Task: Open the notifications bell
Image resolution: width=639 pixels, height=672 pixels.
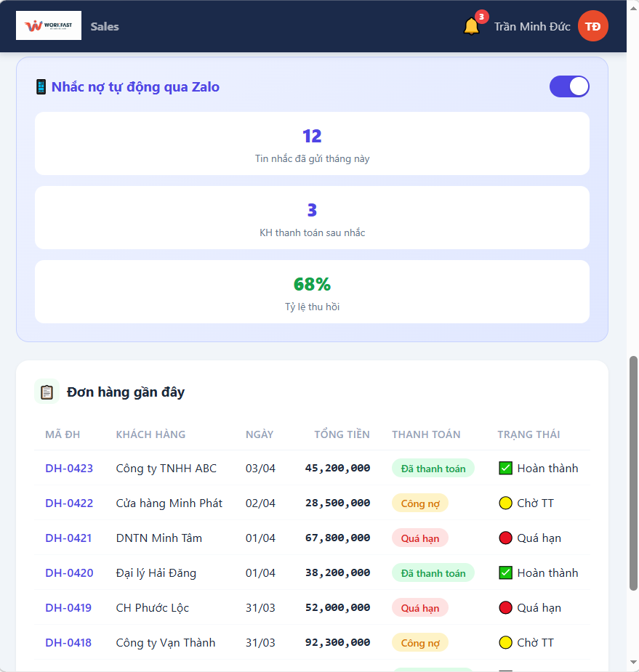Action: point(471,27)
